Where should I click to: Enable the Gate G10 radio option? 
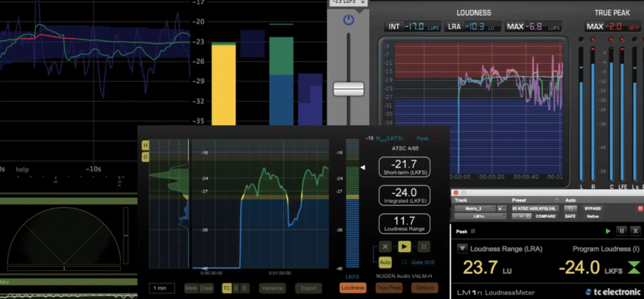(404, 262)
